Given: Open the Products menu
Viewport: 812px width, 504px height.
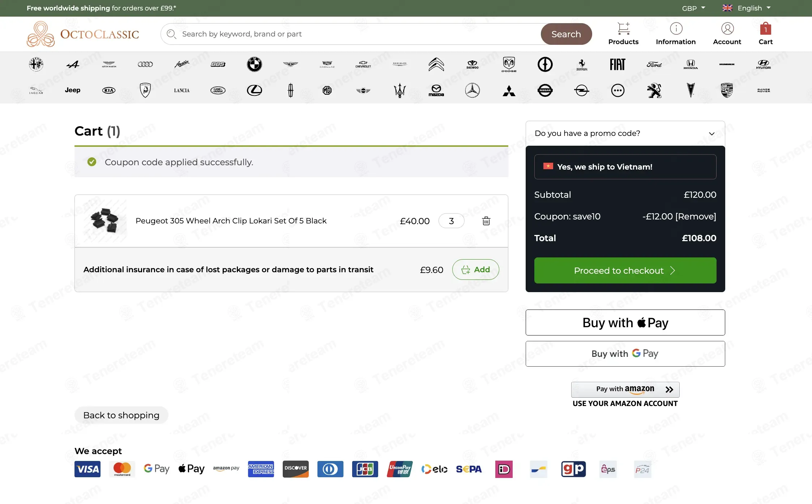Looking at the screenshot, I should click(x=623, y=34).
